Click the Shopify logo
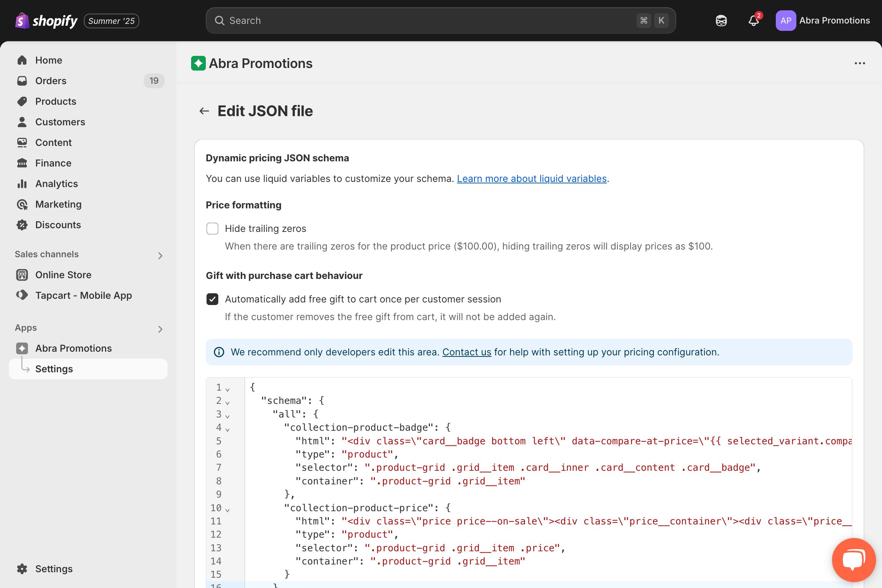Image resolution: width=882 pixels, height=588 pixels. 47,21
